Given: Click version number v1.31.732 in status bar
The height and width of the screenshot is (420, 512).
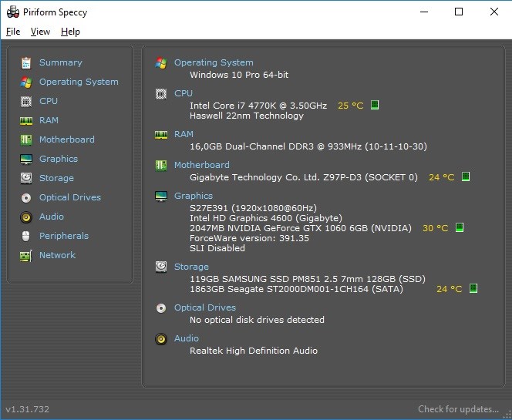Looking at the screenshot, I should (x=28, y=409).
